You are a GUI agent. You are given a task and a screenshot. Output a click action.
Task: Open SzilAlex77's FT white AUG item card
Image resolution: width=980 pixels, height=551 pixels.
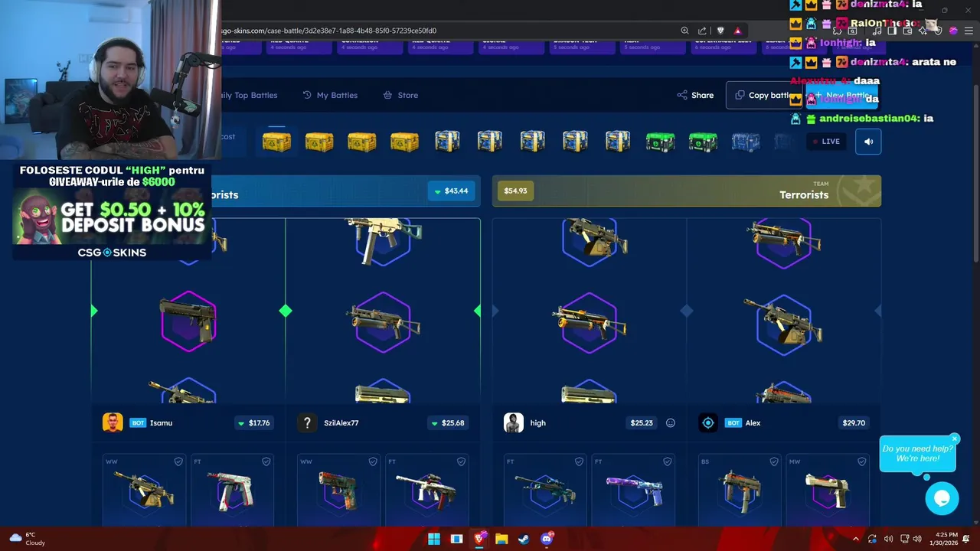[426, 490]
